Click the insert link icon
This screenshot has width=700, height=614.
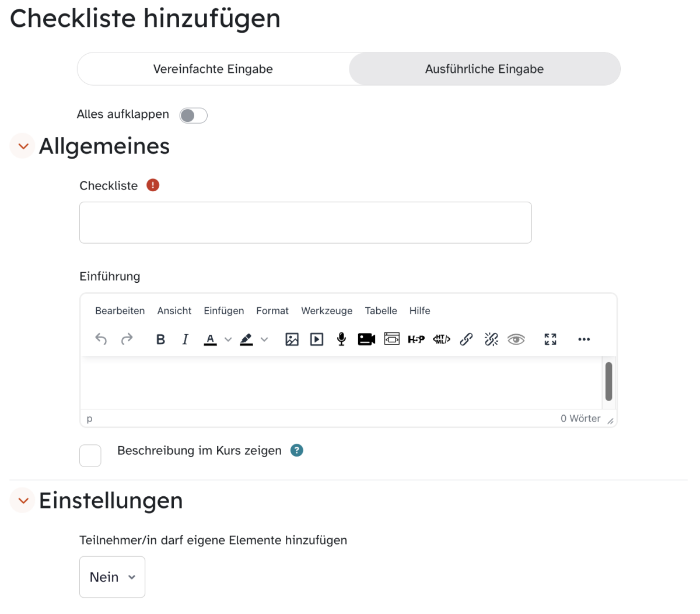click(466, 339)
